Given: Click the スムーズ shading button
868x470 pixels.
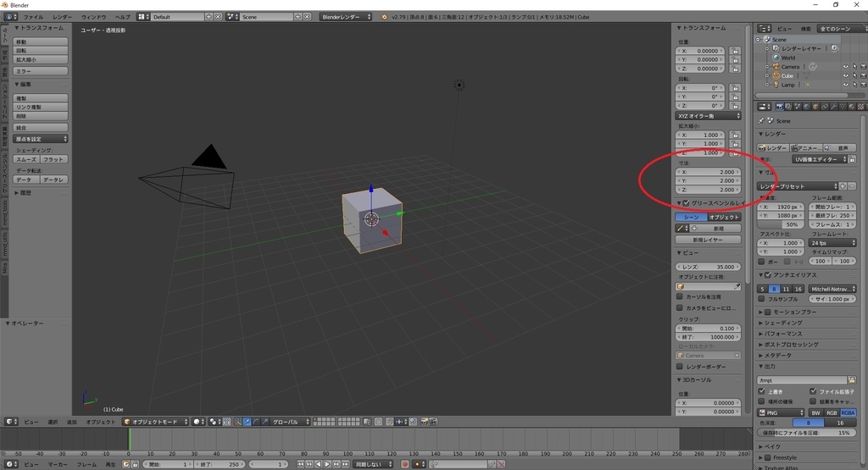Looking at the screenshot, I should pos(26,158).
